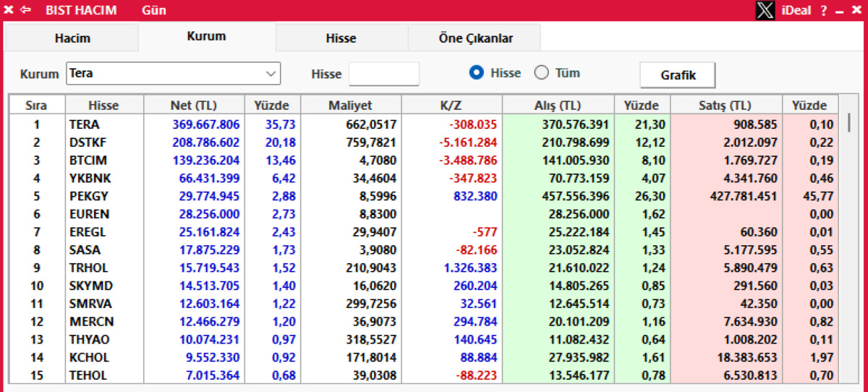Select the EUREN stock cell
The width and height of the screenshot is (868, 392).
[103, 214]
